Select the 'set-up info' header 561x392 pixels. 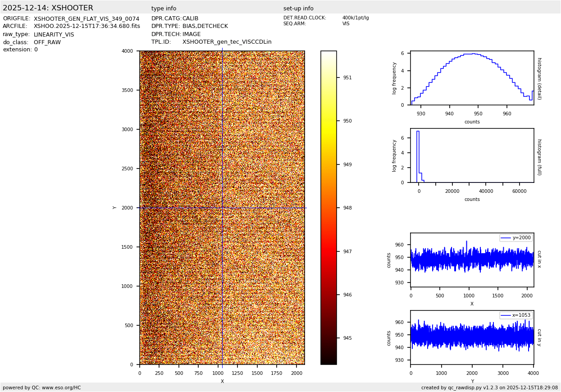298,9
